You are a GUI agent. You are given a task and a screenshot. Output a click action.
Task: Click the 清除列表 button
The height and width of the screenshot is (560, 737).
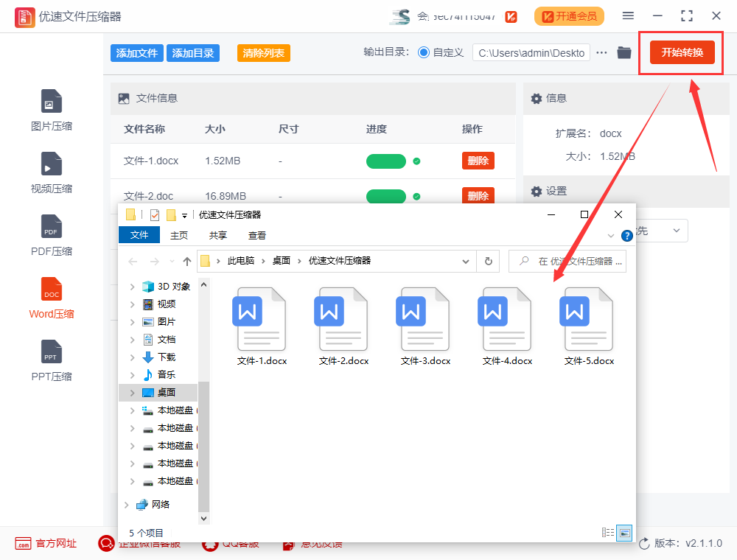pos(264,53)
